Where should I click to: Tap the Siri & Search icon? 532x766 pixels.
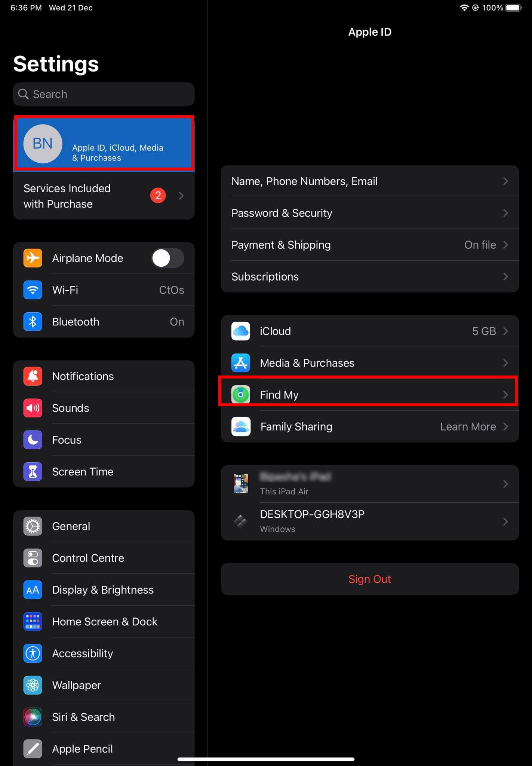(x=33, y=717)
